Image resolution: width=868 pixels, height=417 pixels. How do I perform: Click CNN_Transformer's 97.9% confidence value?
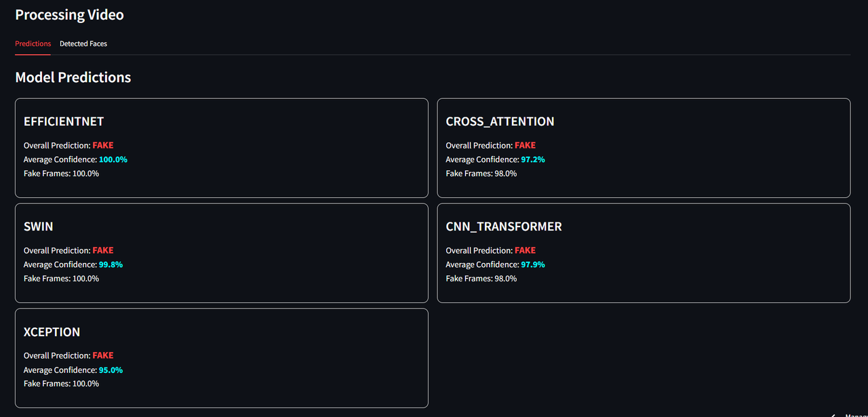533,264
